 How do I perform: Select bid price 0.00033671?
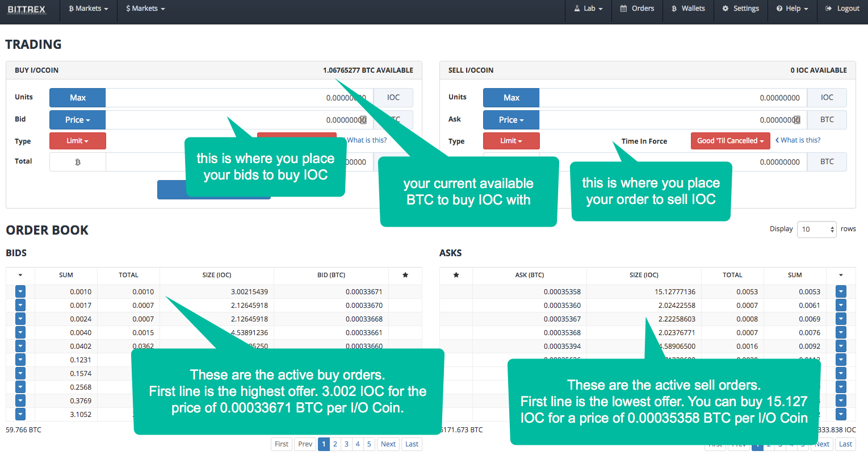pyautogui.click(x=364, y=292)
